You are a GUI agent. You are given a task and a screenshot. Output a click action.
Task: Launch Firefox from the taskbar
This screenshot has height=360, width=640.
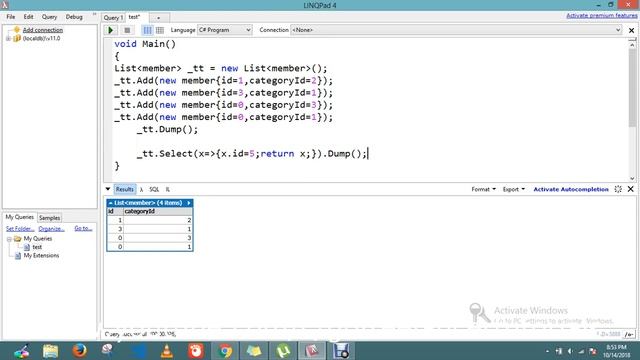(79, 351)
